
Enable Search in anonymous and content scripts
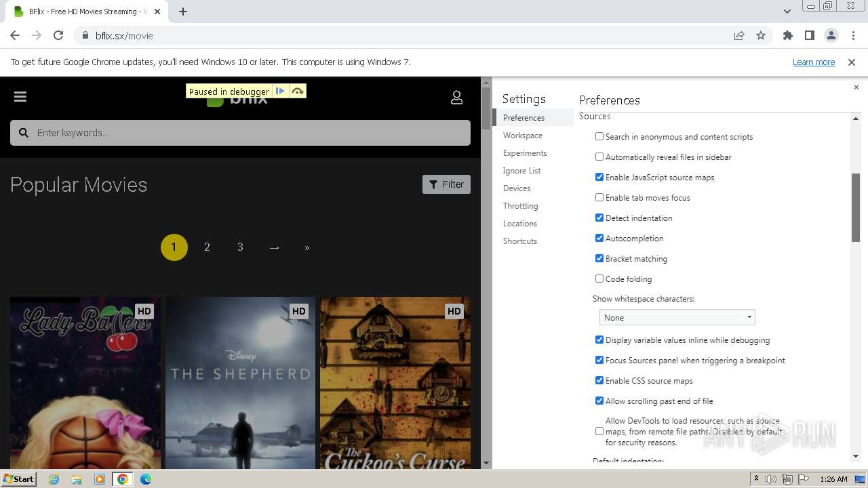[599, 136]
